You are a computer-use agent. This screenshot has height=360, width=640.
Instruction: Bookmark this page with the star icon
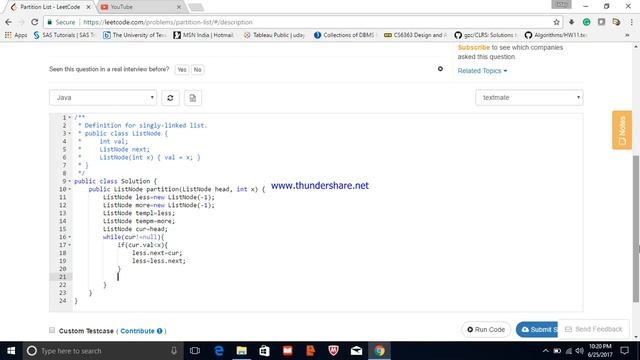(556, 22)
